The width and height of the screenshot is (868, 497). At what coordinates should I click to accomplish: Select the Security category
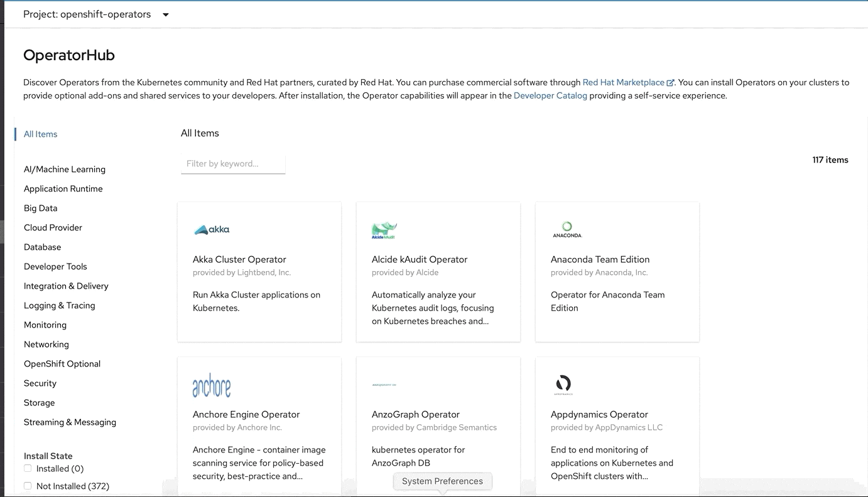click(x=40, y=383)
